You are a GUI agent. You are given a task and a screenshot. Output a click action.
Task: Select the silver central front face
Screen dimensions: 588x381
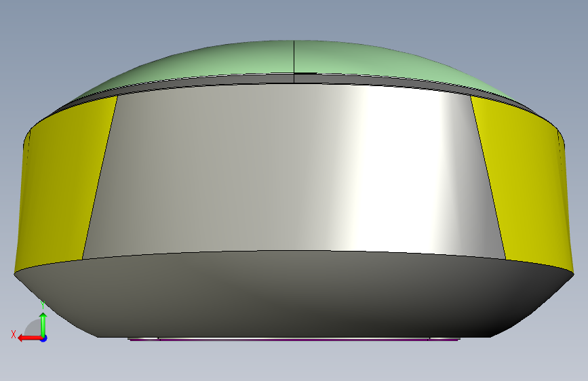pyautogui.click(x=294, y=169)
